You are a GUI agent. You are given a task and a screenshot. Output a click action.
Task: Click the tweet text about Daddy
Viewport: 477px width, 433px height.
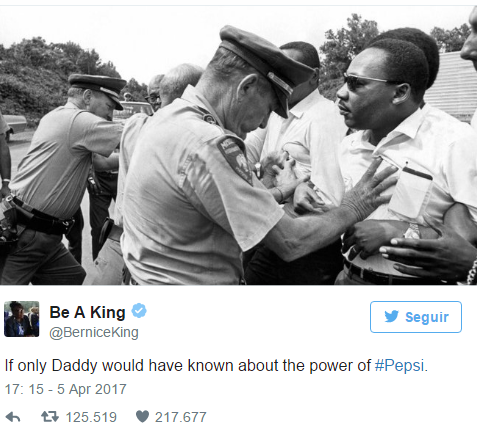216,366
